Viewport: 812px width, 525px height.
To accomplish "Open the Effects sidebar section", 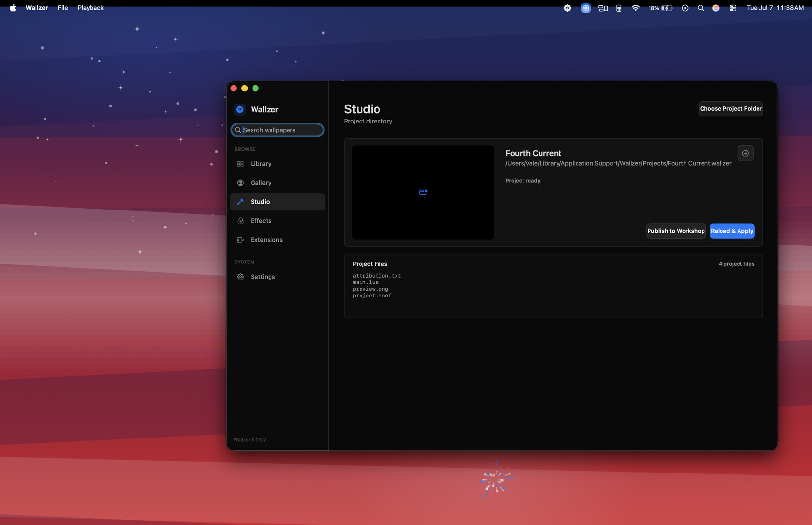I will [x=277, y=221].
